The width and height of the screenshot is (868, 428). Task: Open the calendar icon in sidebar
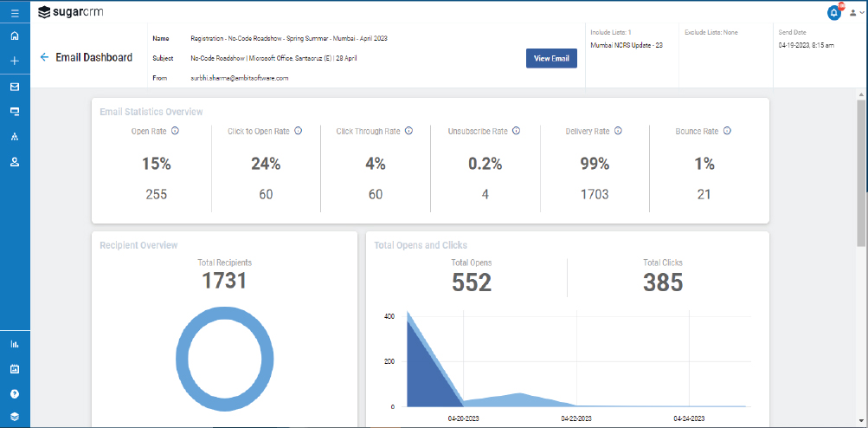15,369
